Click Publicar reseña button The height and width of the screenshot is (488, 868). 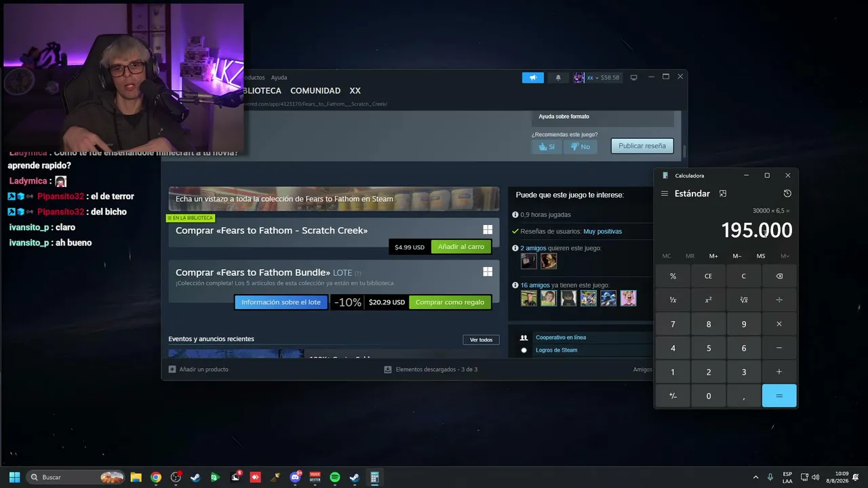[642, 146]
